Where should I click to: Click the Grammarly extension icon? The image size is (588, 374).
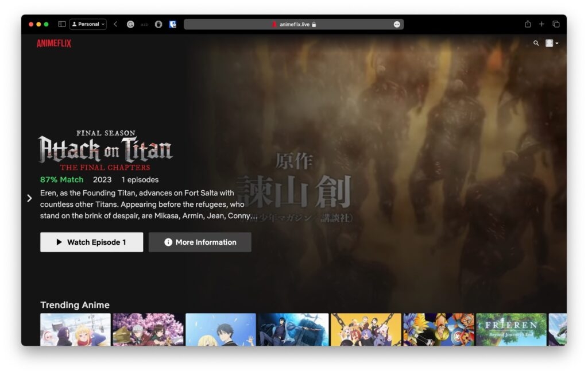pyautogui.click(x=130, y=24)
